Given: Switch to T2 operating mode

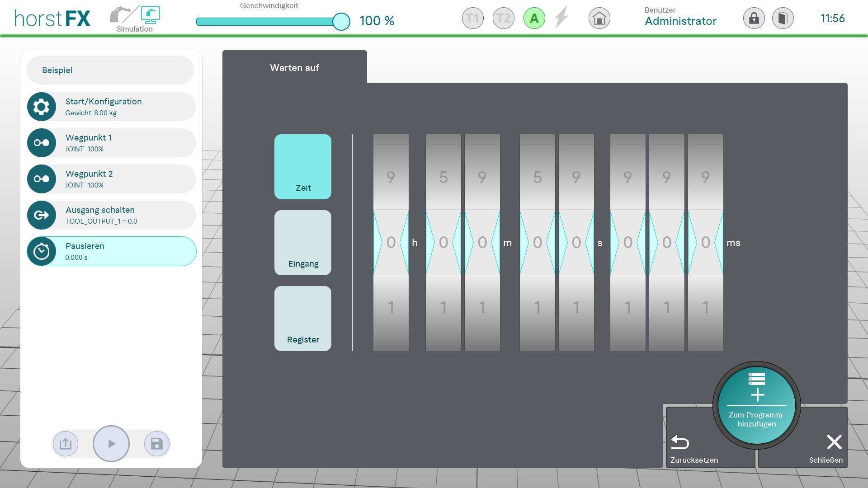Looking at the screenshot, I should [x=503, y=19].
